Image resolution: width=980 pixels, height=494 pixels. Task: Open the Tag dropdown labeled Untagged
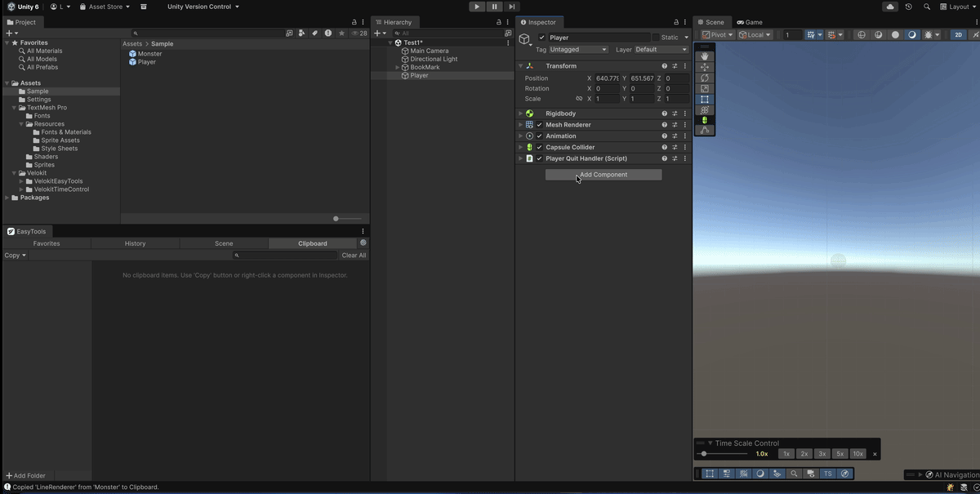coord(578,50)
